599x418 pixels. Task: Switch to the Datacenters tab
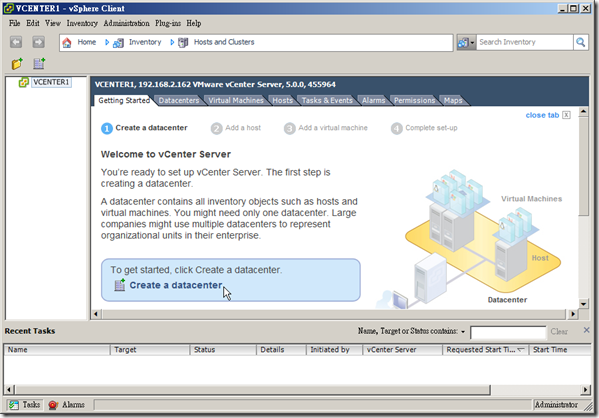(179, 100)
